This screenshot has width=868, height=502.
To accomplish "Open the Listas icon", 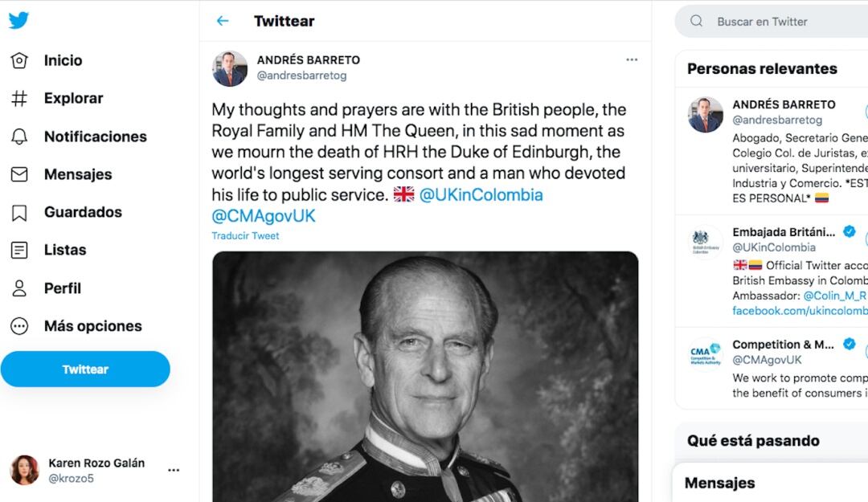I will point(19,250).
